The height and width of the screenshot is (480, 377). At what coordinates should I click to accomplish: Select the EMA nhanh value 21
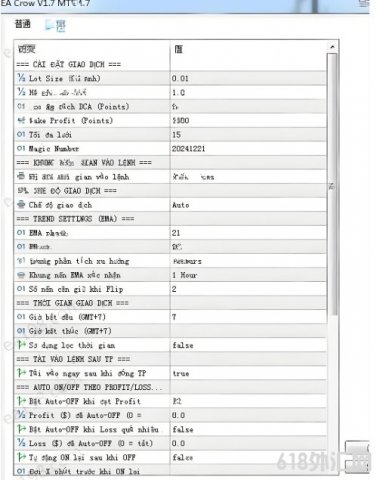(x=176, y=233)
